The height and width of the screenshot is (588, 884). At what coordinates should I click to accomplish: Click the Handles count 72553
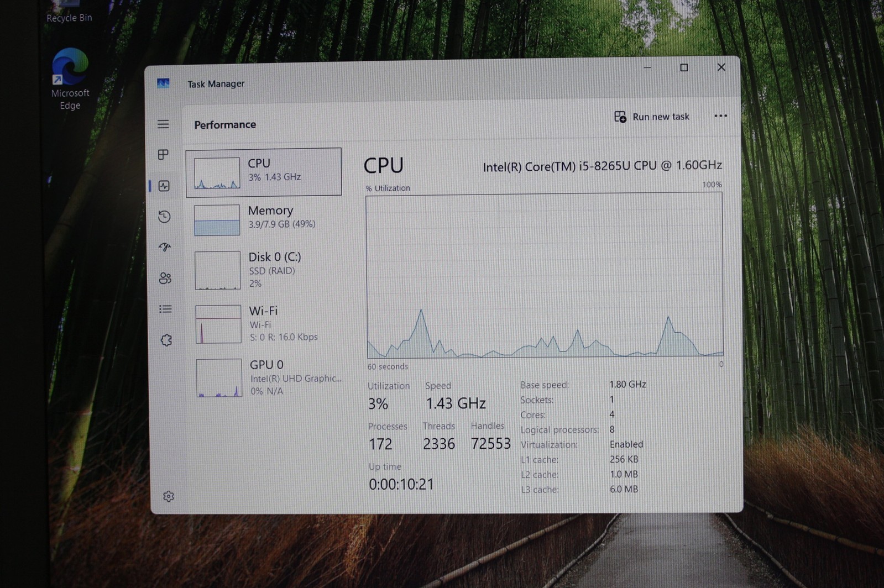[491, 443]
